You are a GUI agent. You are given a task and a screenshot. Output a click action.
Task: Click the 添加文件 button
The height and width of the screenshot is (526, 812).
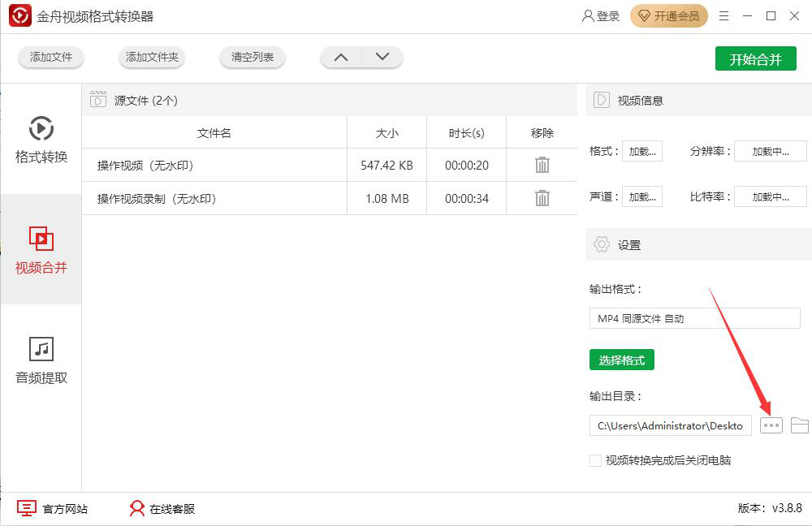coord(51,58)
